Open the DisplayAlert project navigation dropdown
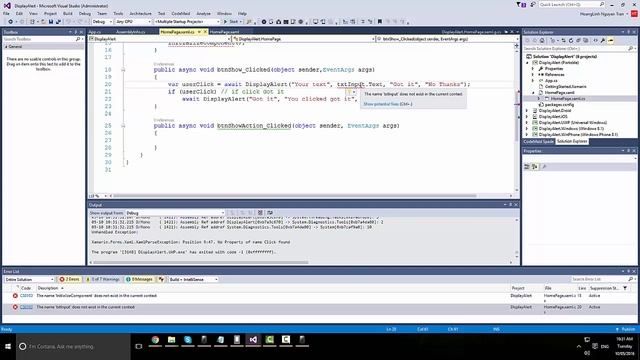Image resolution: width=640 pixels, height=360 pixels. point(160,39)
